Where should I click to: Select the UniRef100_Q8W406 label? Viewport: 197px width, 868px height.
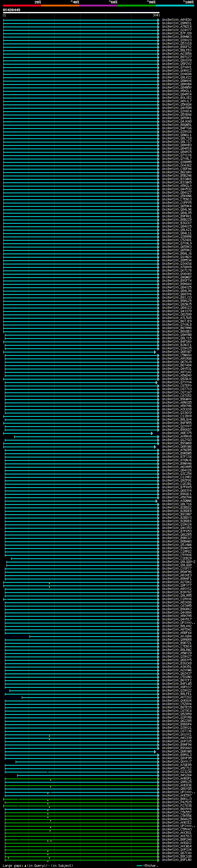click(176, 81)
